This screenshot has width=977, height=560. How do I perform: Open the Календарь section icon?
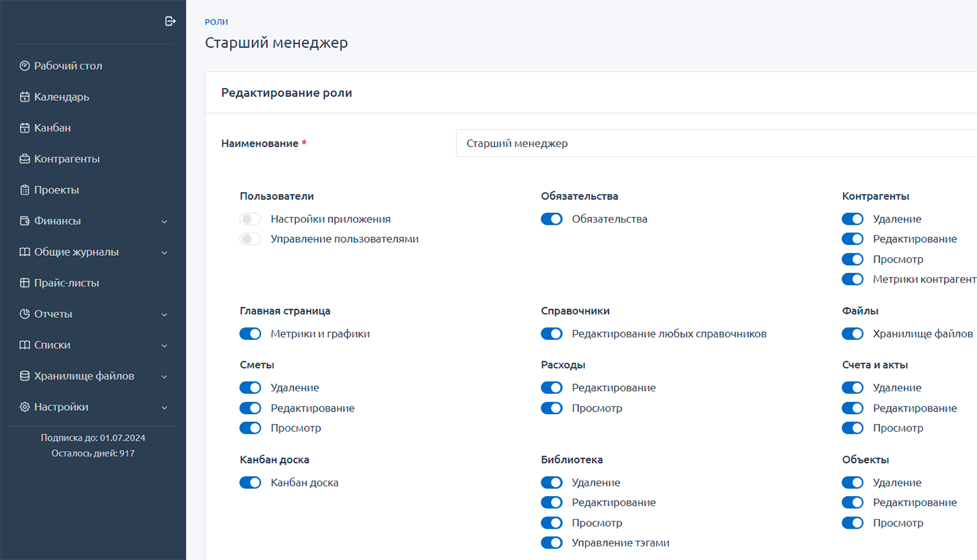(24, 96)
